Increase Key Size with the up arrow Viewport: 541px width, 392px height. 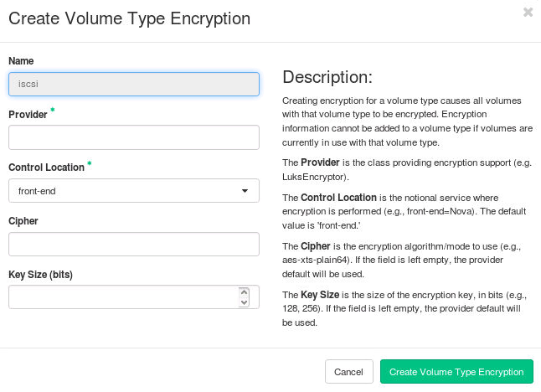(244, 292)
